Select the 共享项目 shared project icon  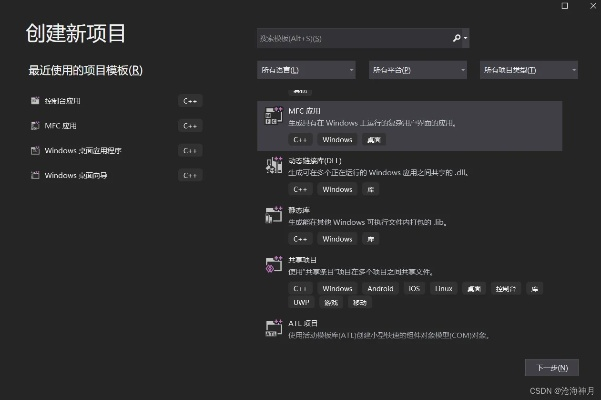pos(270,264)
